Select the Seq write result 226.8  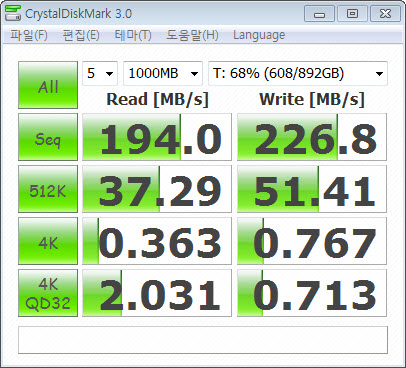tap(312, 137)
